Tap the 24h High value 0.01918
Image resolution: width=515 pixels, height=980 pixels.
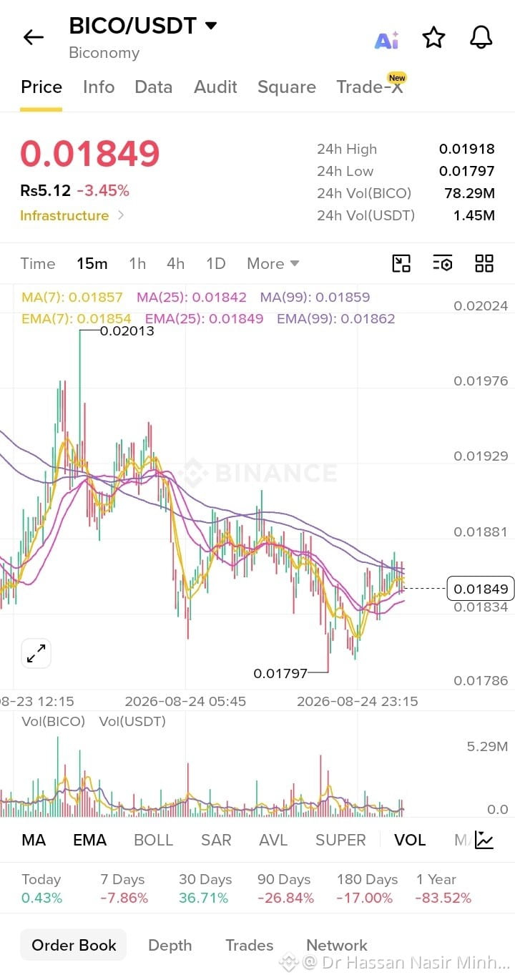tap(466, 149)
